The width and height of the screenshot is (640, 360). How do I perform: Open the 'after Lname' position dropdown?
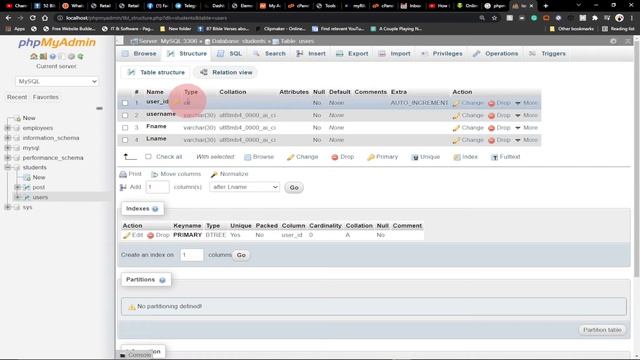tap(244, 187)
